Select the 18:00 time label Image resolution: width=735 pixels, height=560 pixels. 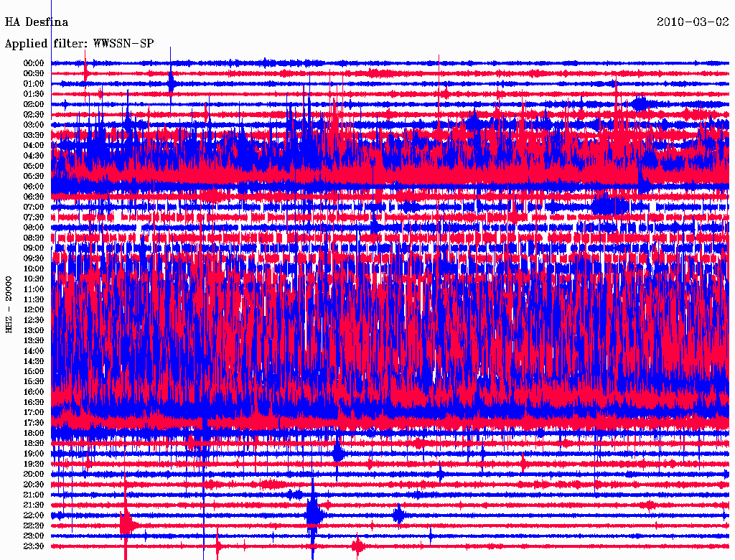(34, 433)
